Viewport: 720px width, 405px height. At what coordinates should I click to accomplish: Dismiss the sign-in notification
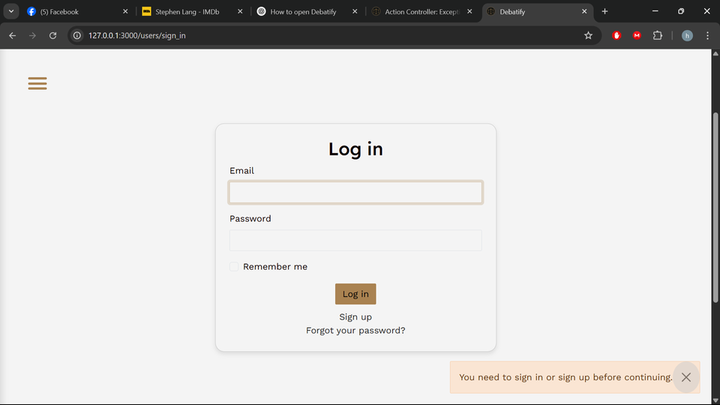[x=686, y=377]
